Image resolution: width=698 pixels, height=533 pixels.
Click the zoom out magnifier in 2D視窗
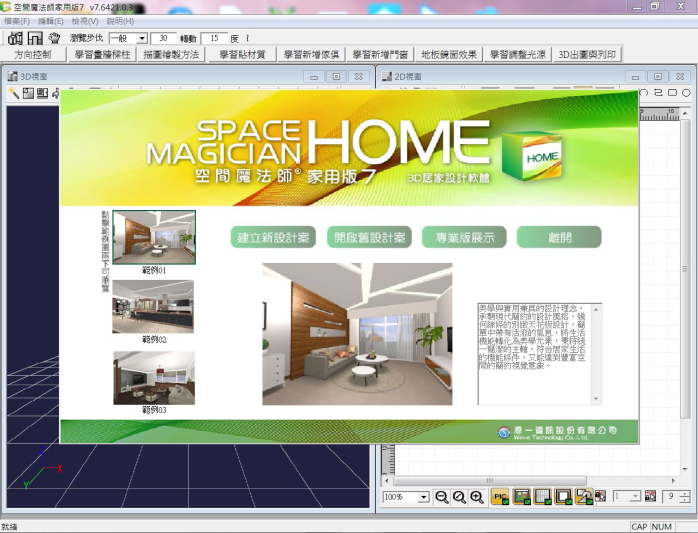442,497
